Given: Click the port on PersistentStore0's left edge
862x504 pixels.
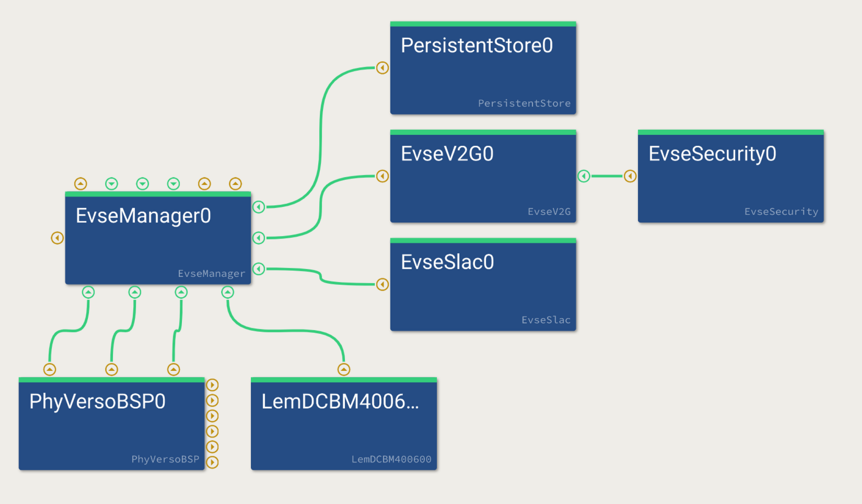Looking at the screenshot, I should click(382, 68).
